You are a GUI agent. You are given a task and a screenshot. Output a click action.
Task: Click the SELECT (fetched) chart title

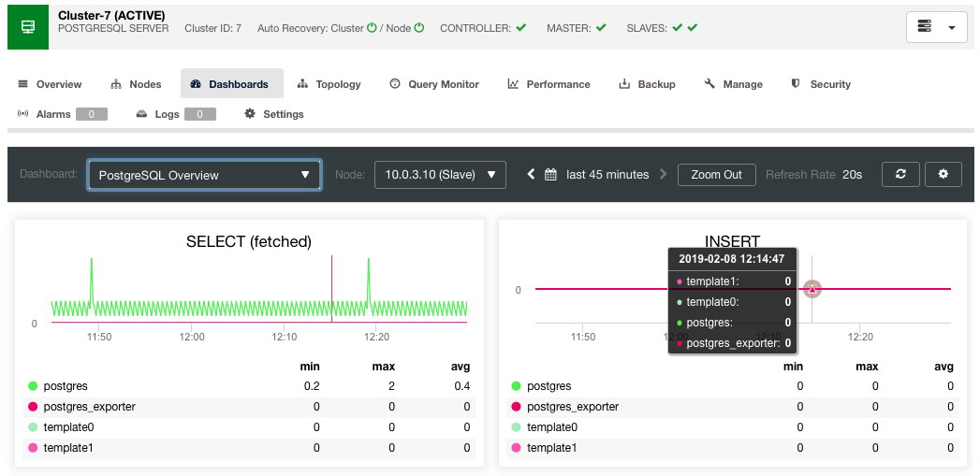coord(249,241)
